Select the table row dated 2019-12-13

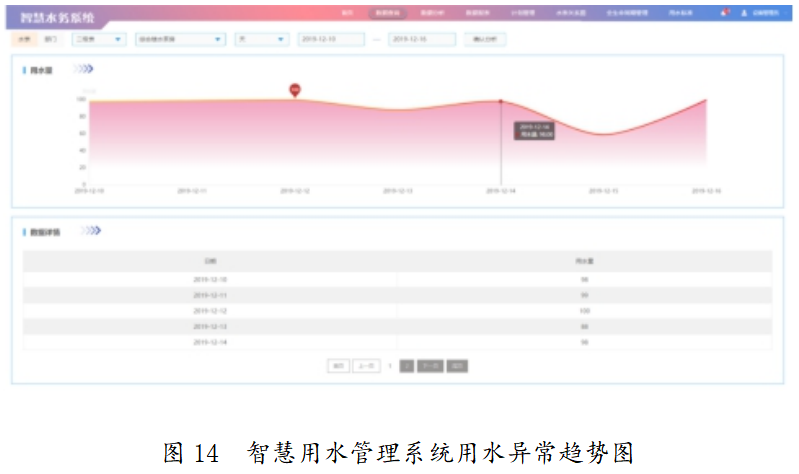tap(397, 326)
